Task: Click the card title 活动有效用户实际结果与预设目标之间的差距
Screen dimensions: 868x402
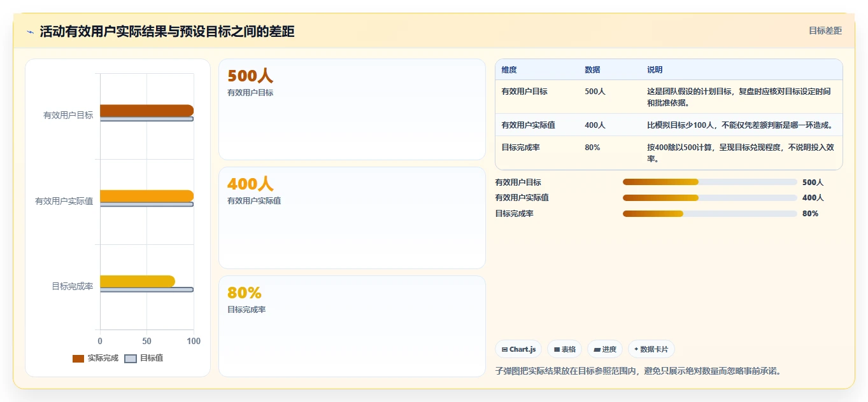Action: [x=167, y=32]
